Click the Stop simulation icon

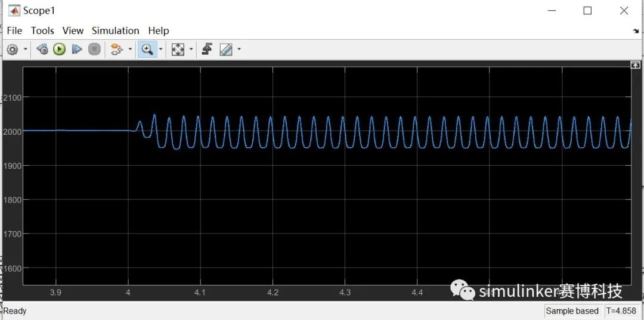tap(94, 49)
